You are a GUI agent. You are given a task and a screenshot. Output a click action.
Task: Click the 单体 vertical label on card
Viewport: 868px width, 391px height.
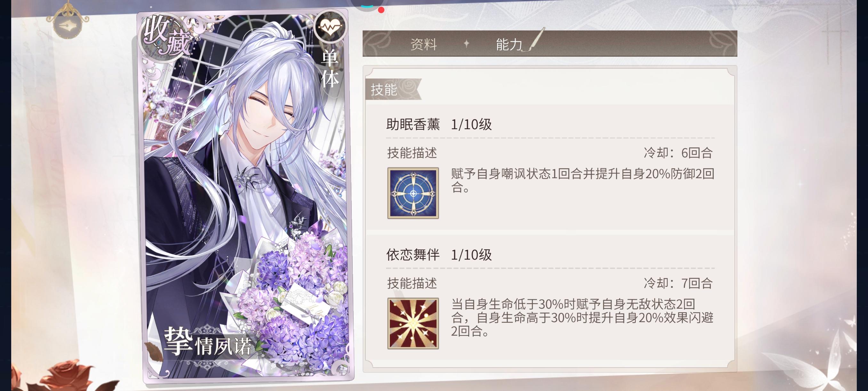pyautogui.click(x=329, y=69)
